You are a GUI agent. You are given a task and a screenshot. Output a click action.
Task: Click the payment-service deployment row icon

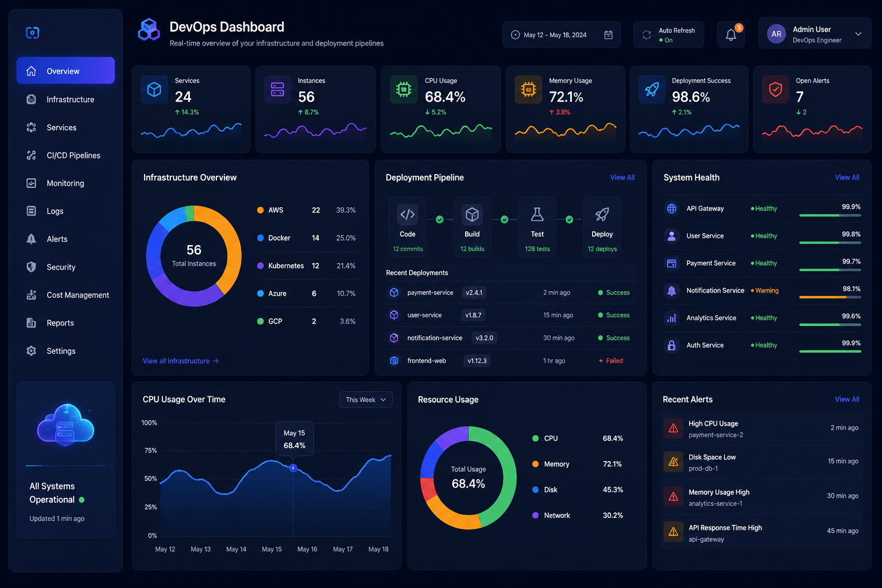394,293
